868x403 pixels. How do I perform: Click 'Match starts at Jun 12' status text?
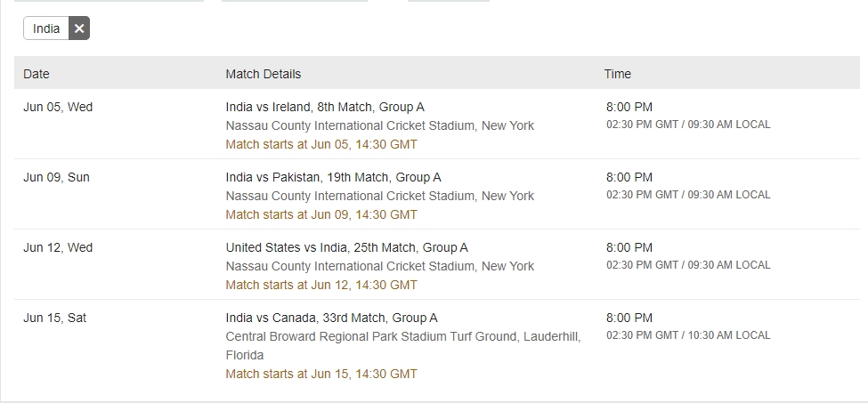[321, 285]
